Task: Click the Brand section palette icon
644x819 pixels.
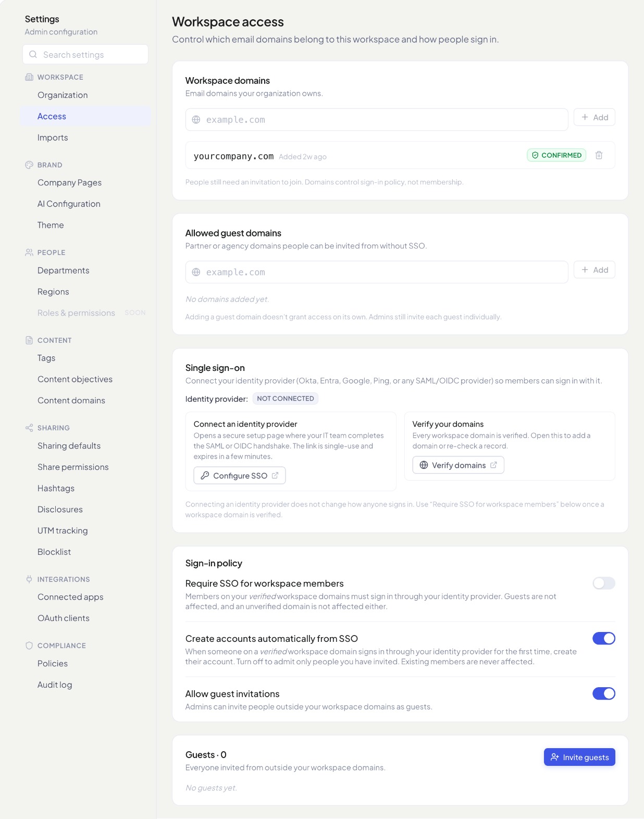Action: point(29,165)
